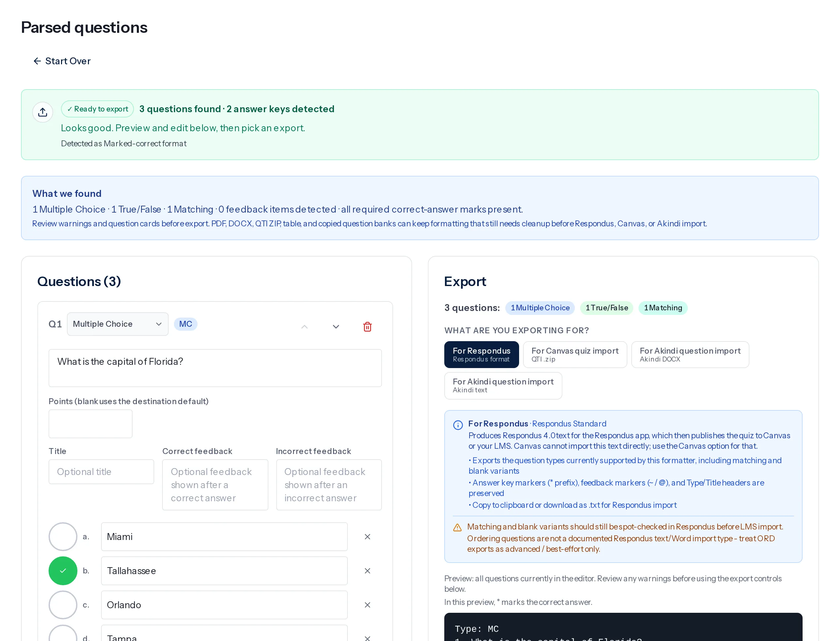Click the 1 Multiple Choice chip

click(x=540, y=307)
